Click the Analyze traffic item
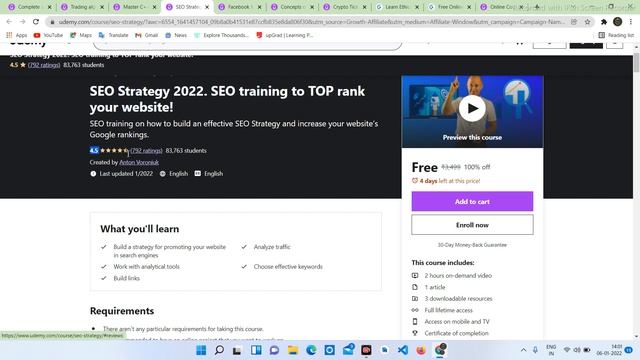The height and width of the screenshot is (360, 640). tap(272, 247)
